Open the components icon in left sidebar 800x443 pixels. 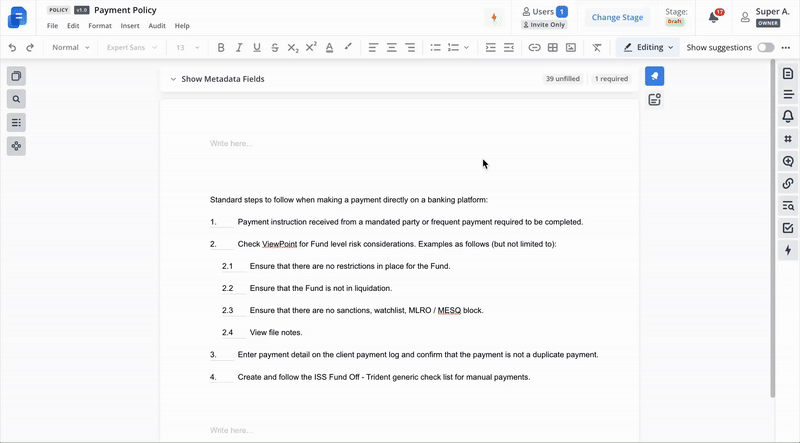click(16, 146)
